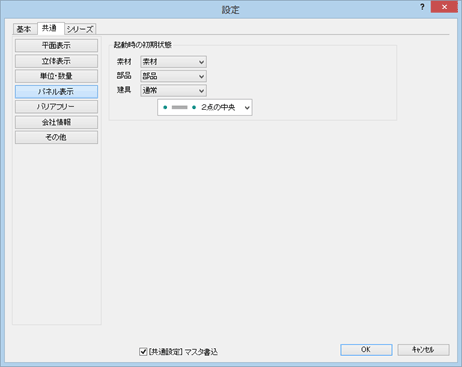Open 会社情報 settings
The width and height of the screenshot is (462, 367).
(56, 122)
